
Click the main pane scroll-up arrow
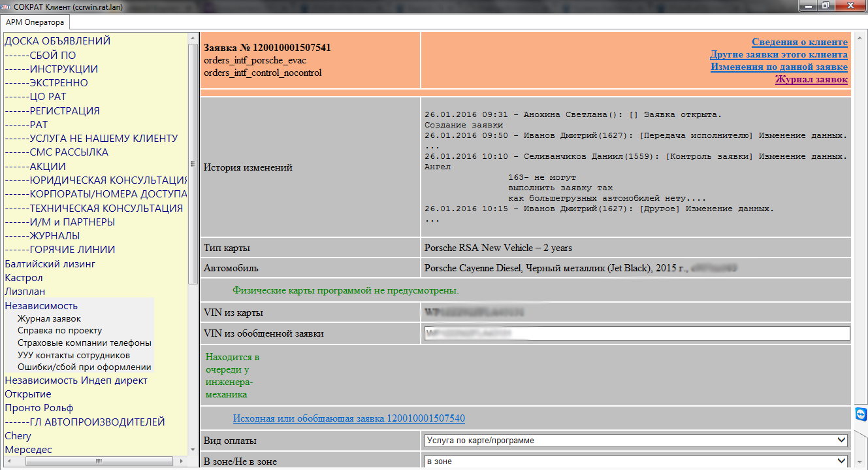(x=861, y=37)
